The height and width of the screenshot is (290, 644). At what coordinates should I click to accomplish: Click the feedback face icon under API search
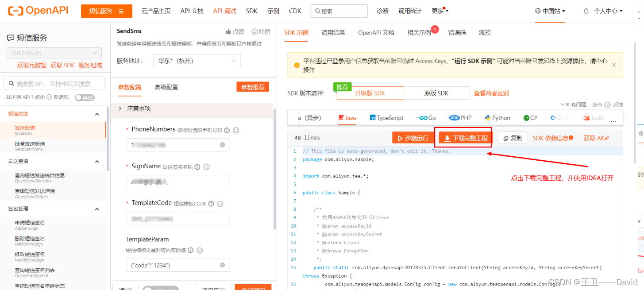tap(49, 97)
